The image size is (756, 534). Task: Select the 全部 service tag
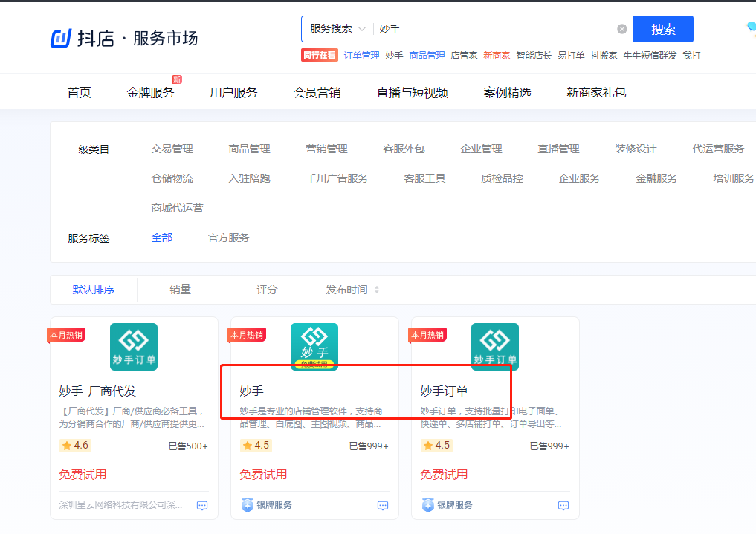(162, 238)
